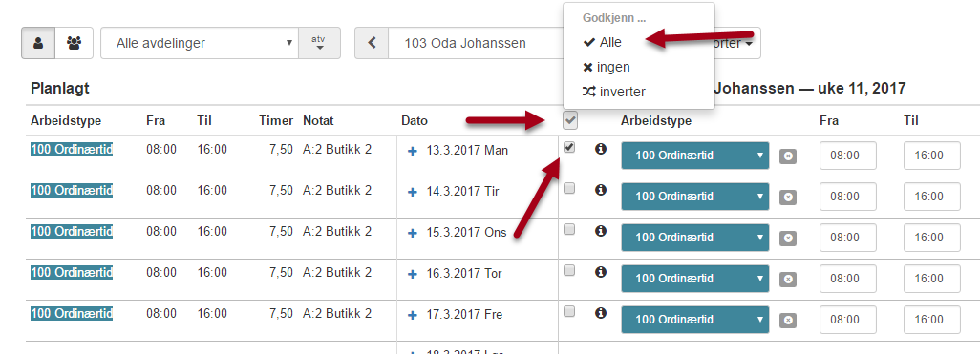Expand the atv dropdown button
The width and height of the screenshot is (980, 354).
(x=319, y=43)
